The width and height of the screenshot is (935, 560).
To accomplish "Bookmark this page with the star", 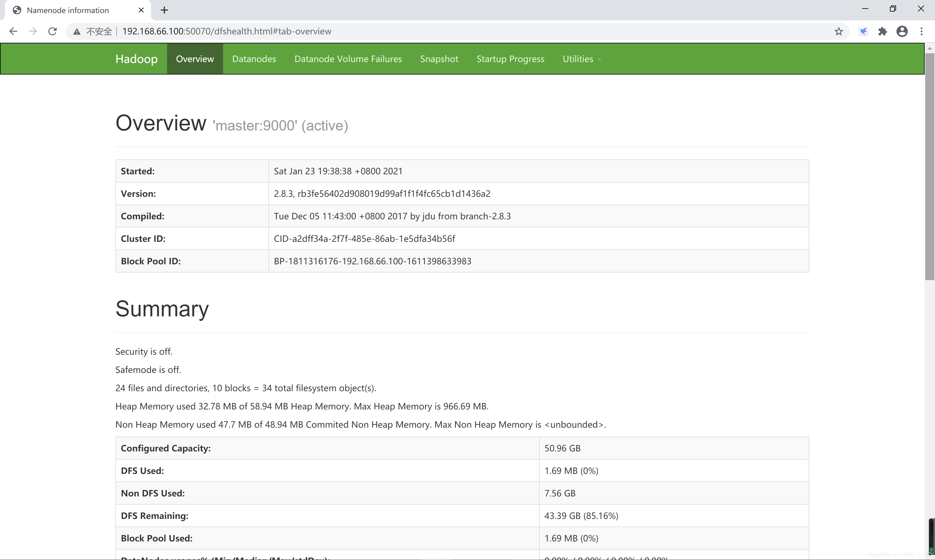I will 839,31.
